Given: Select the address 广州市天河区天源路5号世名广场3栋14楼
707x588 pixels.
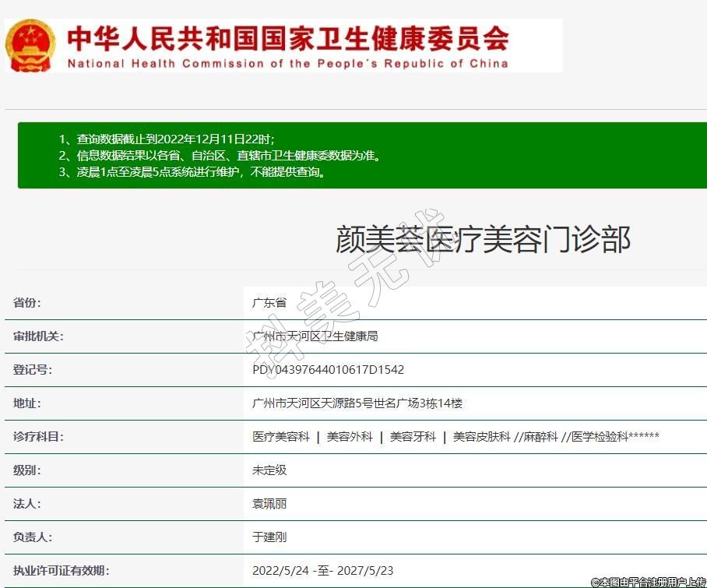Looking at the screenshot, I should [x=357, y=403].
